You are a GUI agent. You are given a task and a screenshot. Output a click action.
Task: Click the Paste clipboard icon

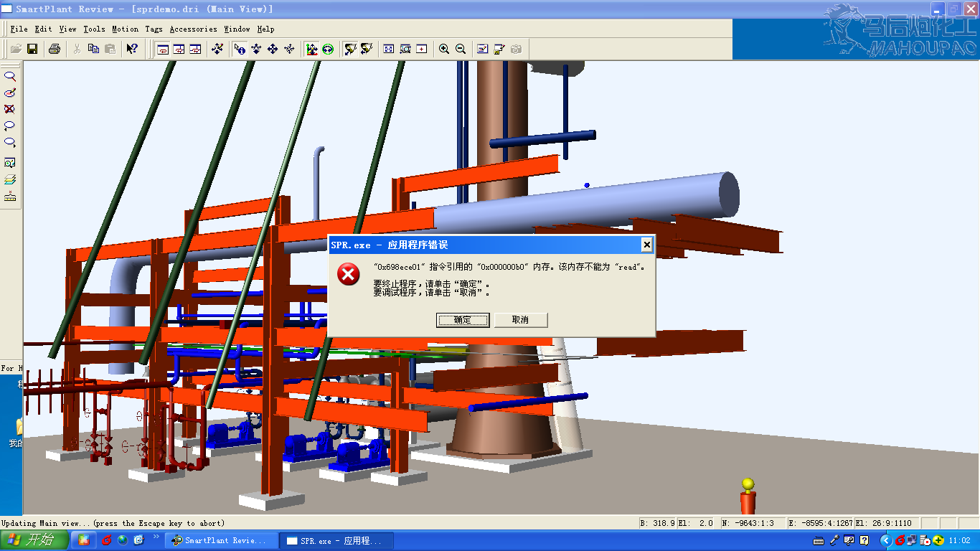(x=110, y=49)
